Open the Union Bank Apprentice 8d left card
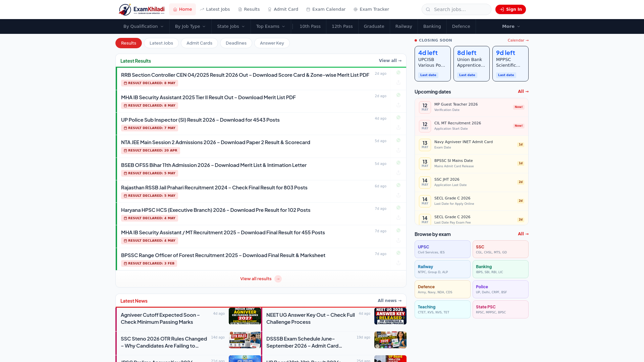Image resolution: width=644 pixels, height=362 pixels. click(x=472, y=64)
